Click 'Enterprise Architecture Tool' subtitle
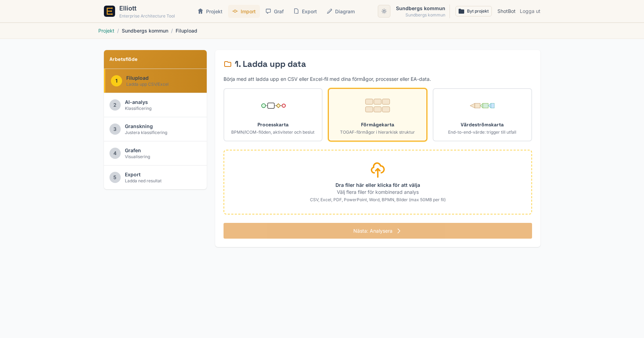644x338 pixels. click(147, 16)
